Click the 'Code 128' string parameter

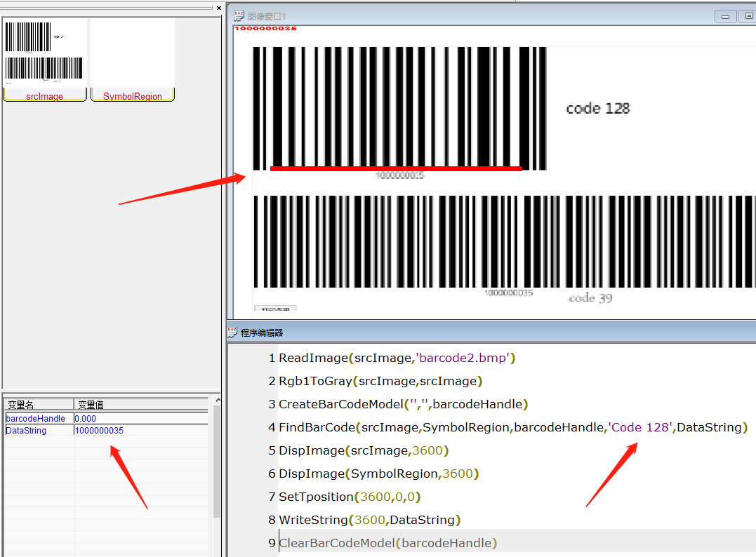tap(640, 427)
